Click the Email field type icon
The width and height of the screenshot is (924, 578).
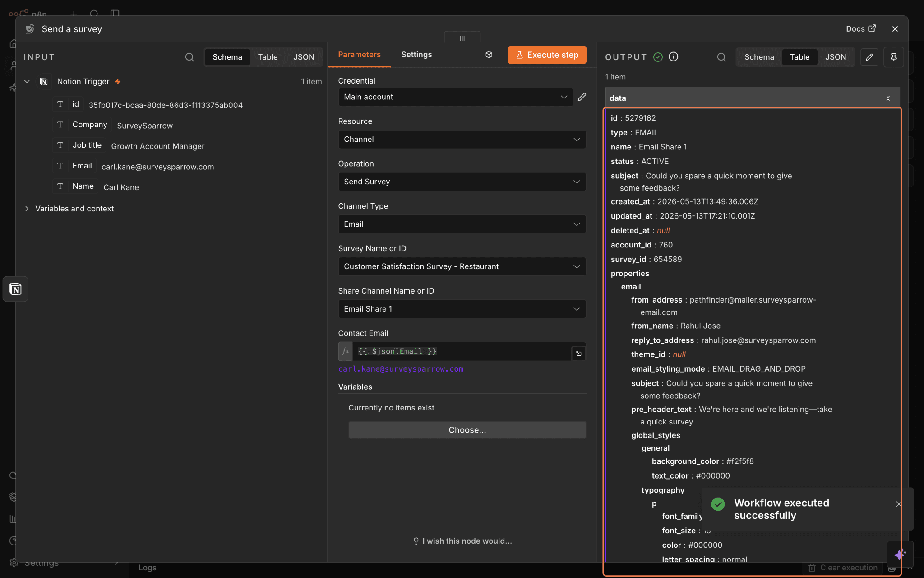(x=60, y=166)
